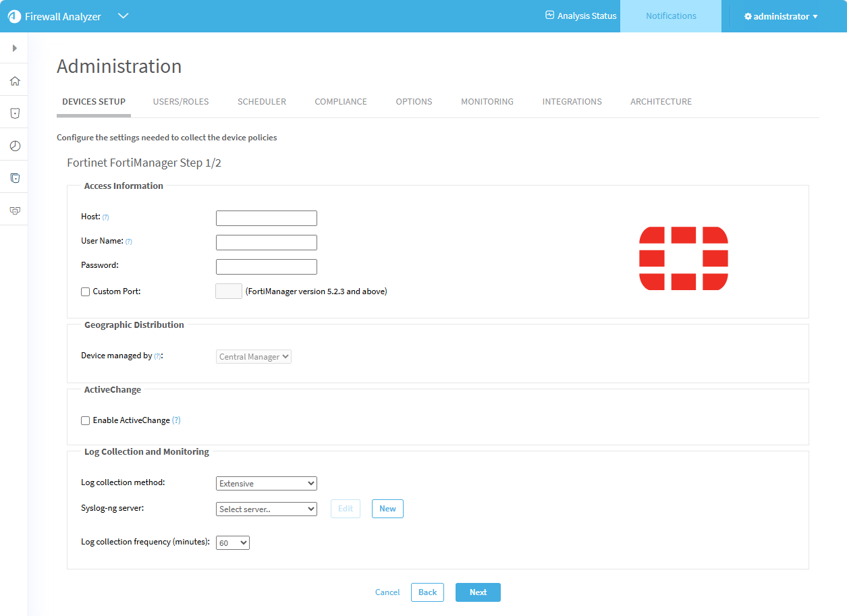Expand the Syslog-ng server dropdown

pos(266,509)
